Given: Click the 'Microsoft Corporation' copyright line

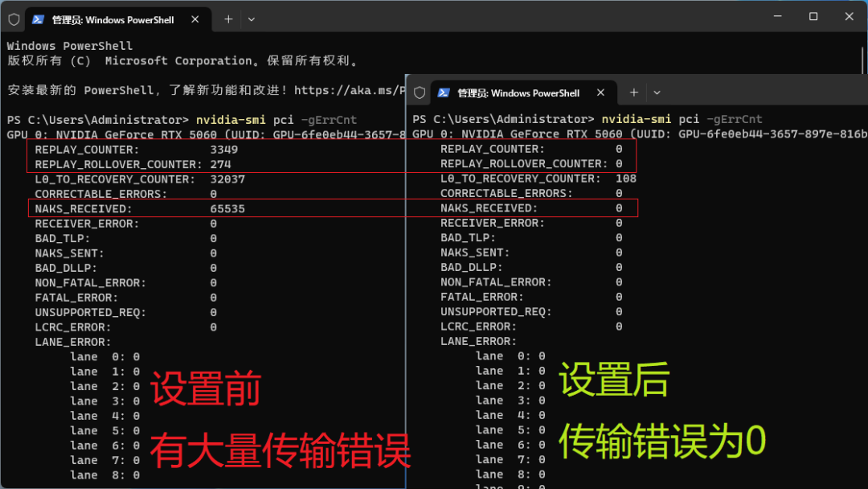Looking at the screenshot, I should click(182, 61).
